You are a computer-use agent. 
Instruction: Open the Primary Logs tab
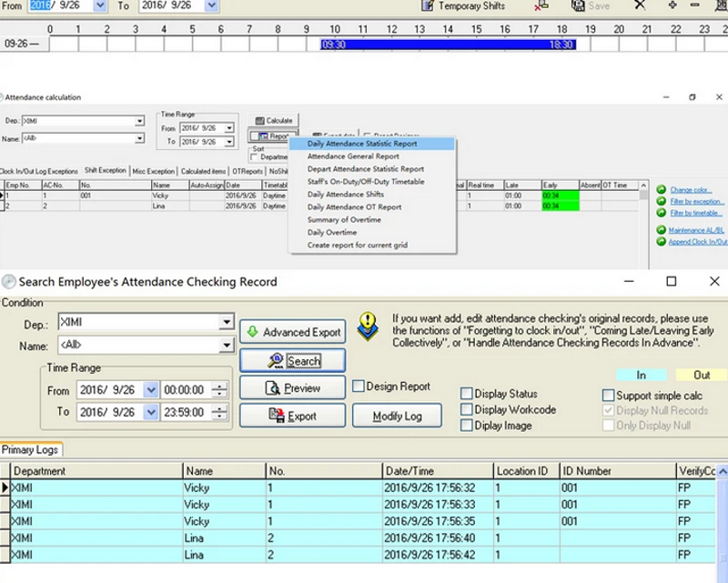(x=31, y=450)
